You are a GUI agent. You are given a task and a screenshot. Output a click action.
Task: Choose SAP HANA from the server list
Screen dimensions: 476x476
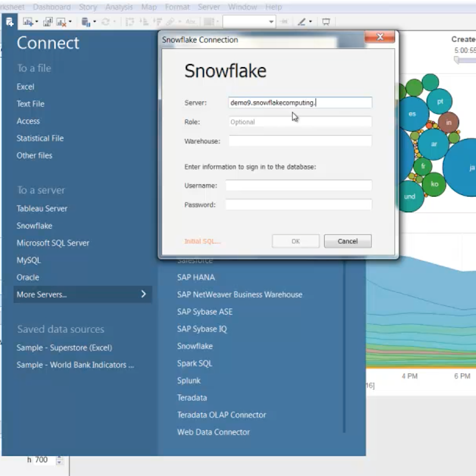[196, 277]
